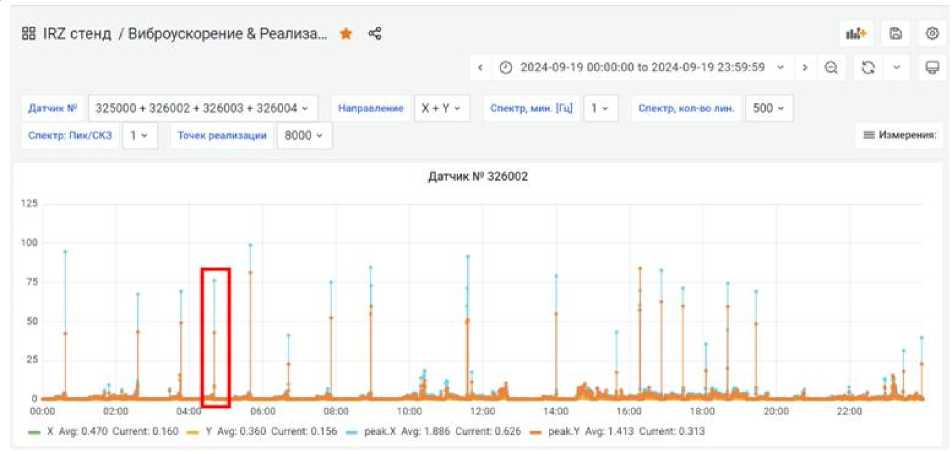Click the 100 y-axis label
Image resolution: width=952 pixels, height=454 pixels.
tap(29, 243)
